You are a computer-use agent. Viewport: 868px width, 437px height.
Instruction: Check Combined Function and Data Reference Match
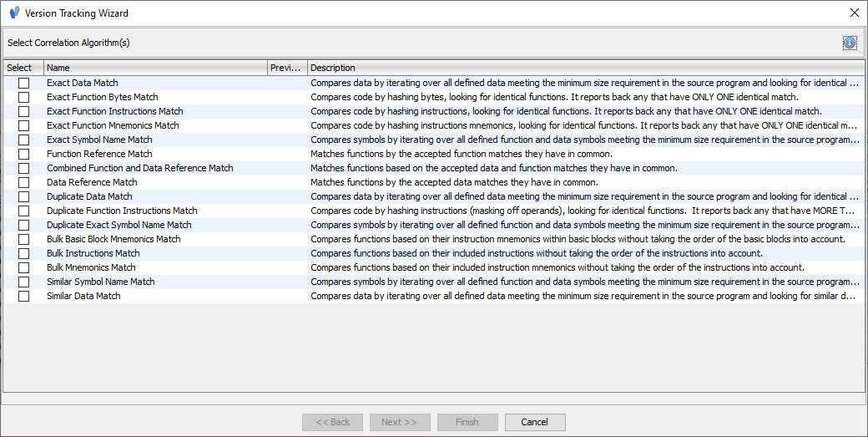24,169
